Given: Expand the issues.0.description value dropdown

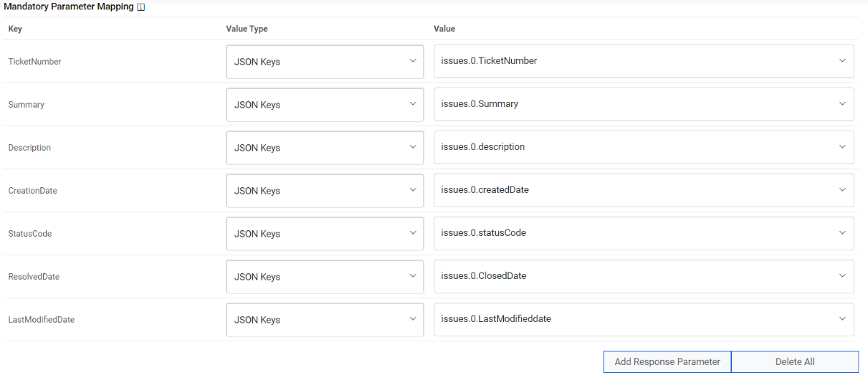Looking at the screenshot, I should 643,147.
